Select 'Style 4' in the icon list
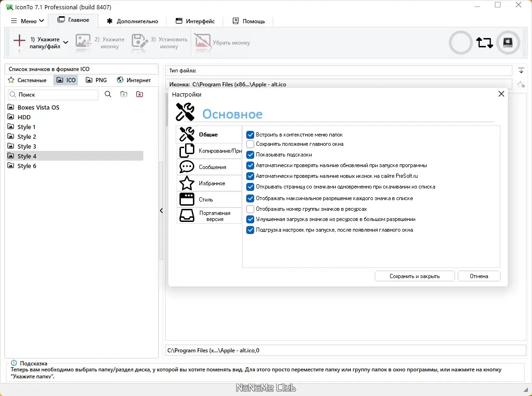 click(x=75, y=156)
